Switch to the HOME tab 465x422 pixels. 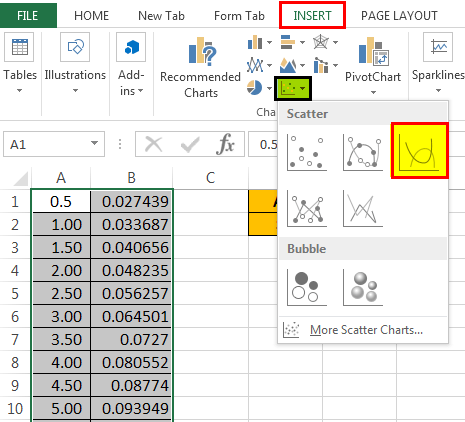(x=91, y=16)
